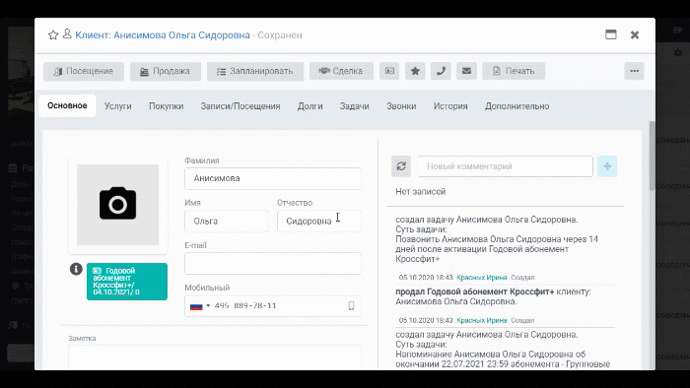The height and width of the screenshot is (388, 690).
Task: Refresh comments with the circular arrows icon
Action: coord(401,166)
